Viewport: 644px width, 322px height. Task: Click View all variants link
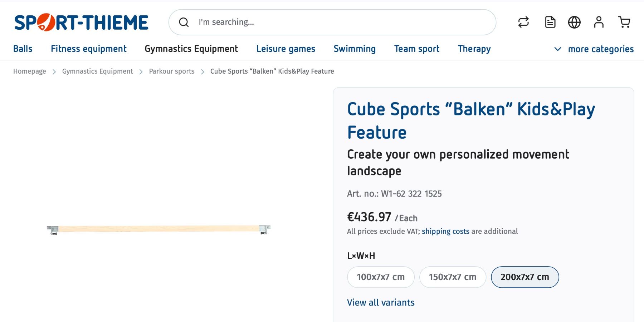(381, 303)
